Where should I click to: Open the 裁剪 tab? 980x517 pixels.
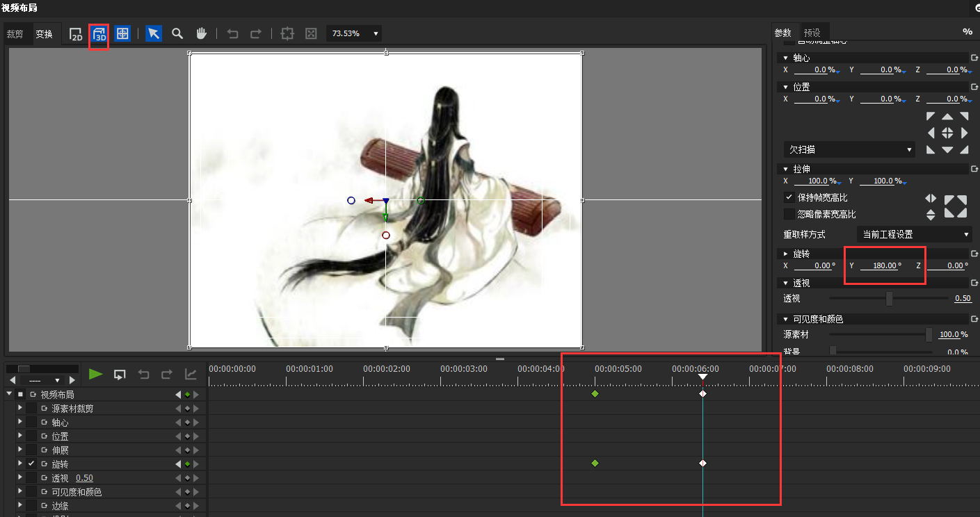coord(15,33)
